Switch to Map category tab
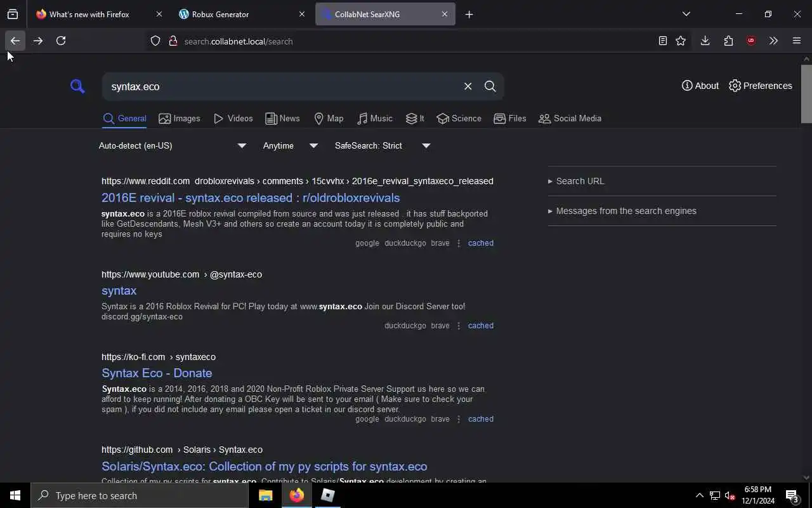 [x=329, y=118]
